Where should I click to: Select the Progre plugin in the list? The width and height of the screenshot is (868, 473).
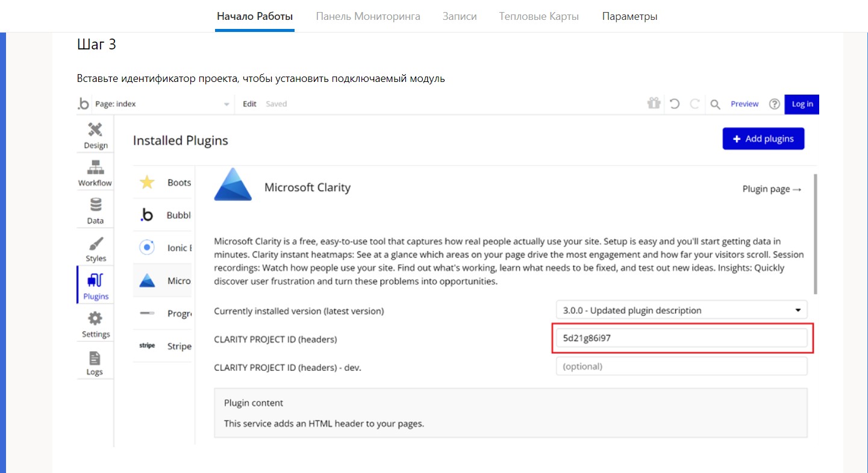162,313
